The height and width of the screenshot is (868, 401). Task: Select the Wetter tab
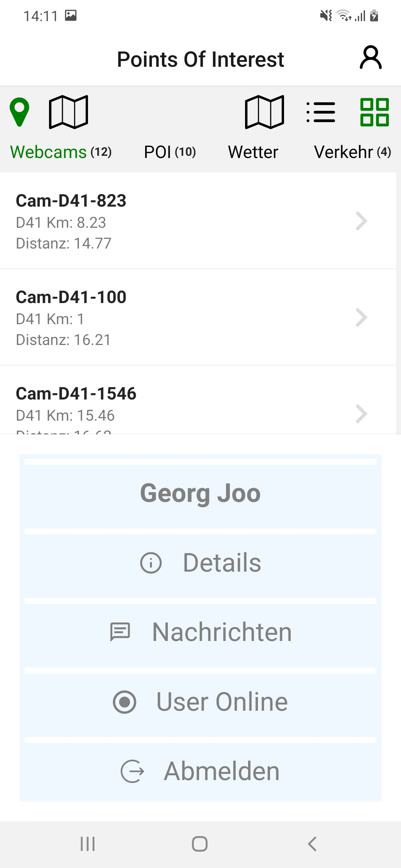pyautogui.click(x=253, y=152)
